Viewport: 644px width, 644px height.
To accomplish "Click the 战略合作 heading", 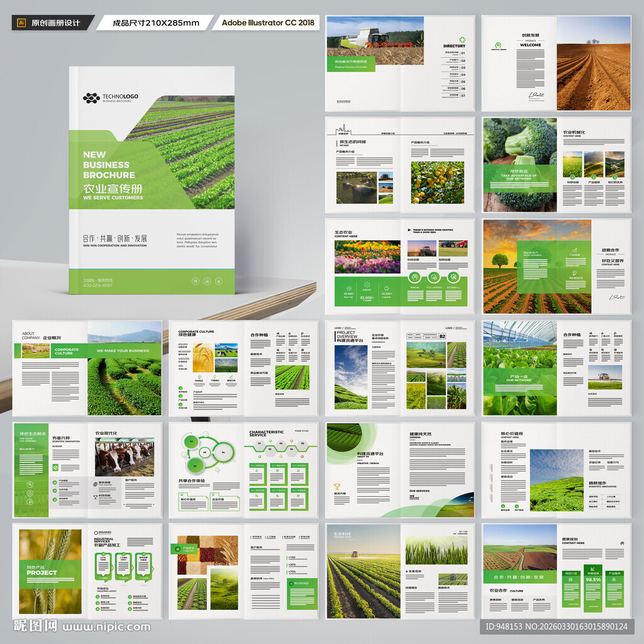I will [x=610, y=250].
